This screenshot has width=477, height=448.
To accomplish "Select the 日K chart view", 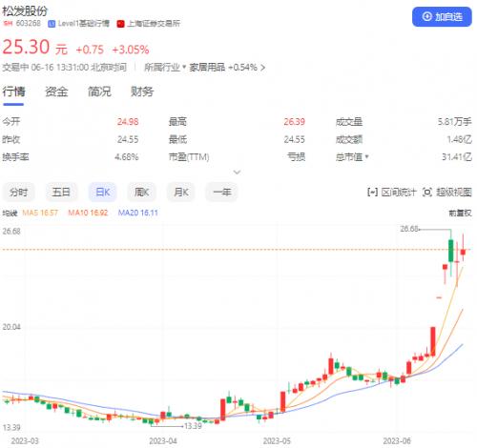I will tap(103, 192).
